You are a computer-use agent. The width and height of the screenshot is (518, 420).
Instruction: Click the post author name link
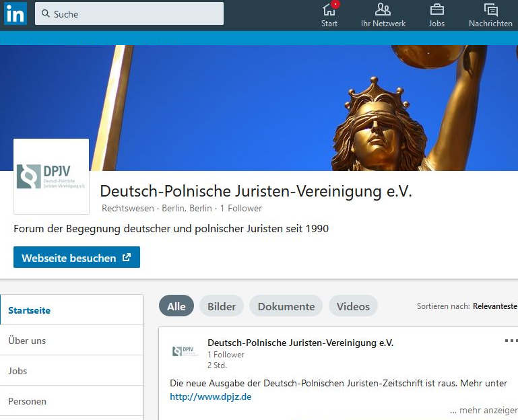pos(300,343)
